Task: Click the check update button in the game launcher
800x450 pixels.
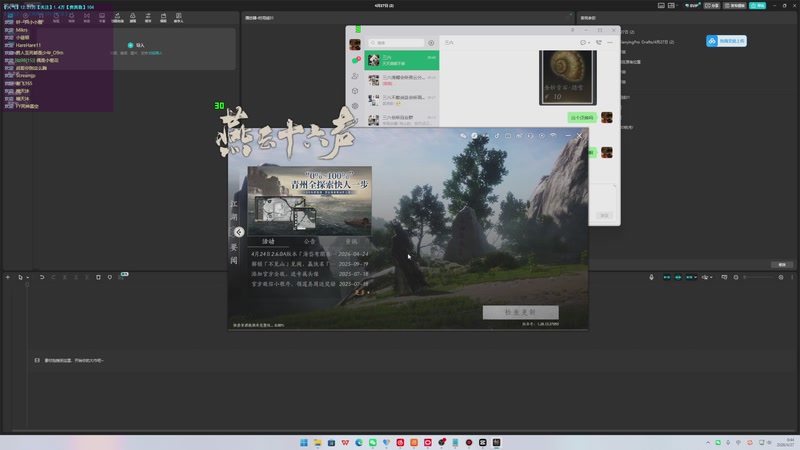Action: coord(520,312)
